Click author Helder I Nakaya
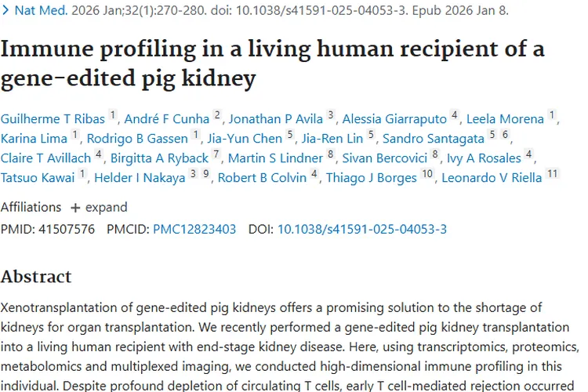Viewport: 588px width, 392px height. [x=140, y=178]
